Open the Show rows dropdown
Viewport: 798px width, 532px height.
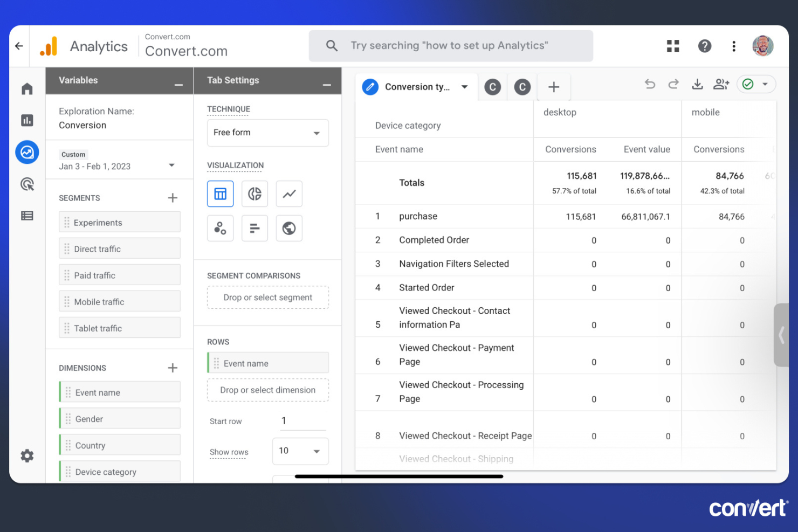[x=300, y=451]
